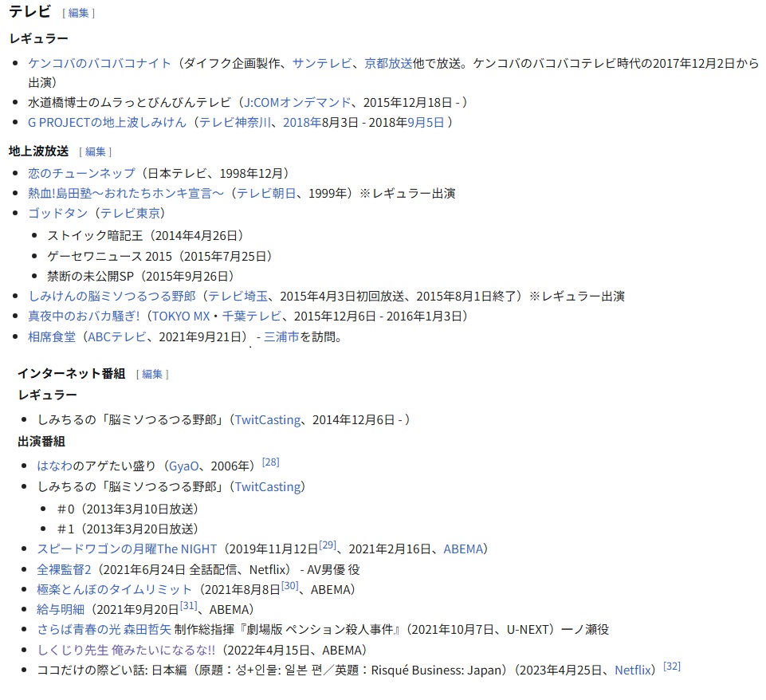Image resolution: width=766 pixels, height=700 pixels.
Task: Open the GyaO link
Action: (x=183, y=466)
